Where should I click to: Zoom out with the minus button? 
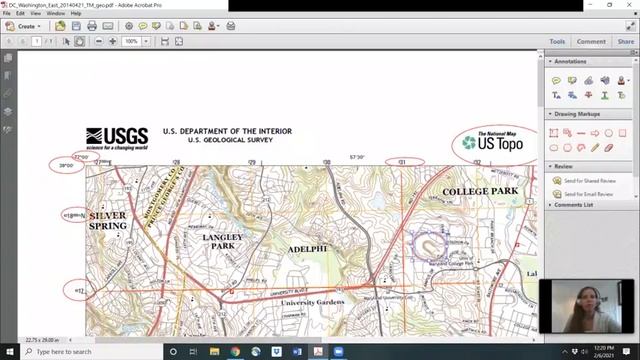(x=99, y=41)
